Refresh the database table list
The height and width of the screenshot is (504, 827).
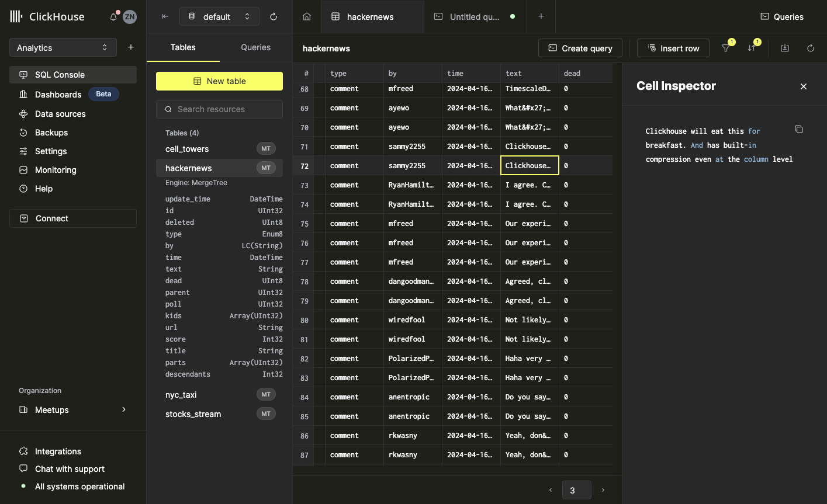tap(274, 16)
